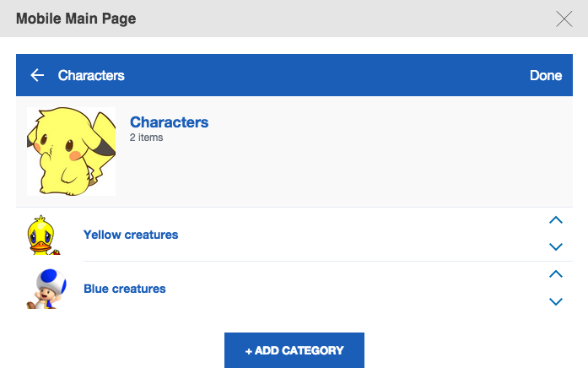
Task: Move Yellow creatures down one position
Action: click(555, 247)
